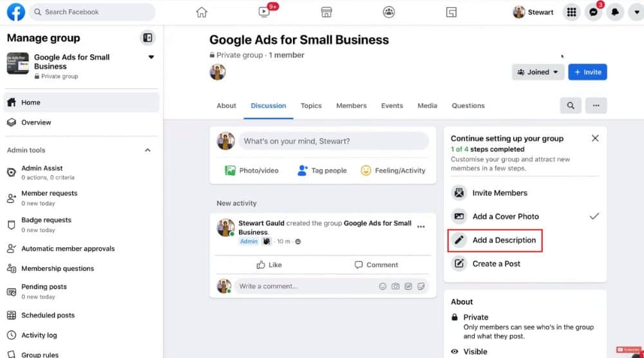
Task: Click the member avatar under group title
Action: click(218, 72)
